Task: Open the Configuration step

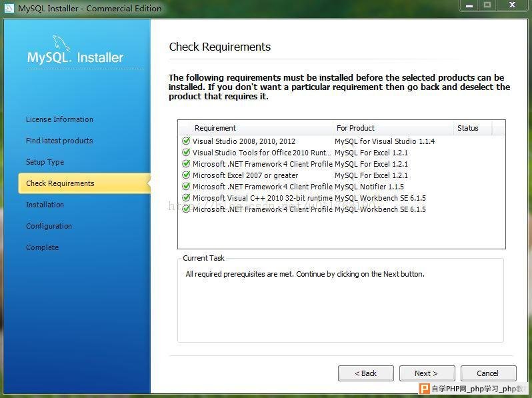Action: click(49, 226)
